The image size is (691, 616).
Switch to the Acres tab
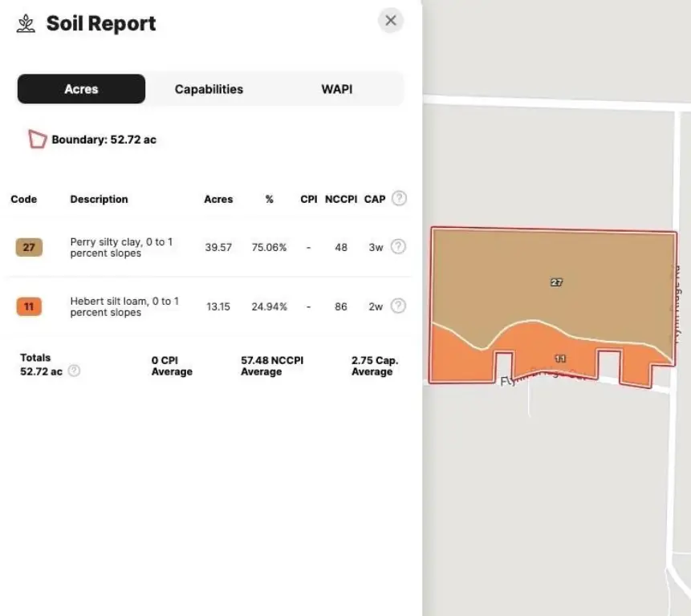tap(81, 89)
